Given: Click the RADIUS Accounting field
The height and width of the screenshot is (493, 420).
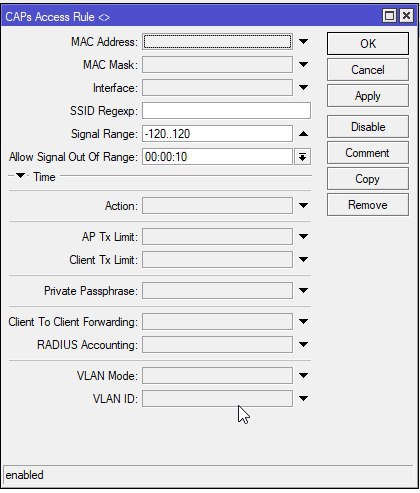Looking at the screenshot, I should coord(217,345).
